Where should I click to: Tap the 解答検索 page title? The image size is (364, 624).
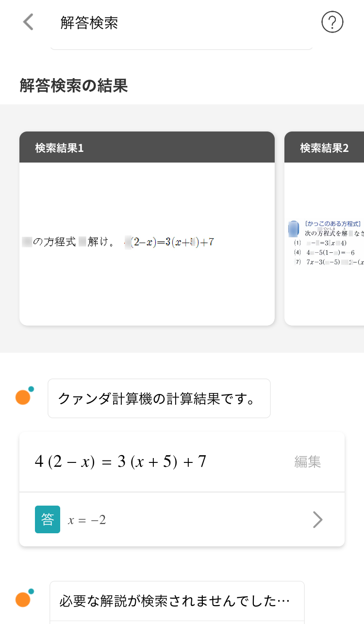89,22
